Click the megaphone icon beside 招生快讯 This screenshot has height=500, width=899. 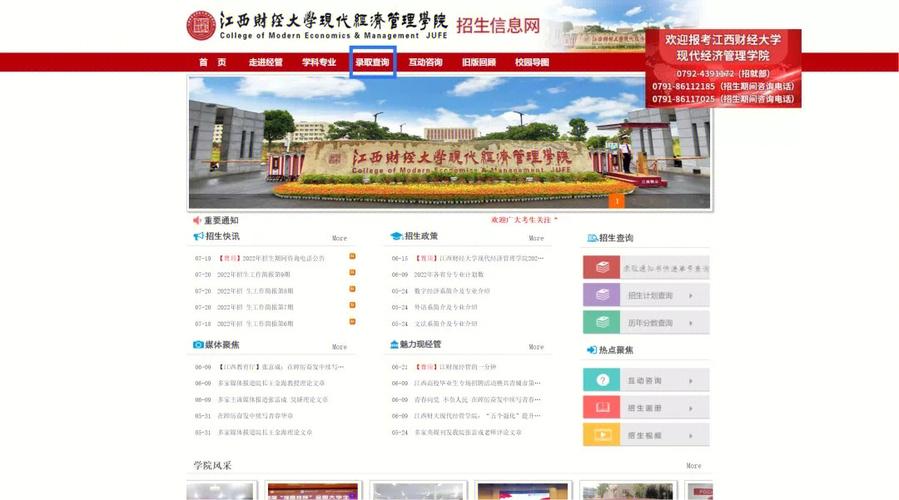tap(198, 236)
